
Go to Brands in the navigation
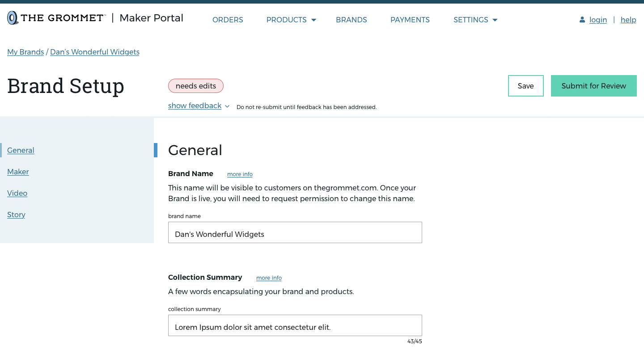352,20
